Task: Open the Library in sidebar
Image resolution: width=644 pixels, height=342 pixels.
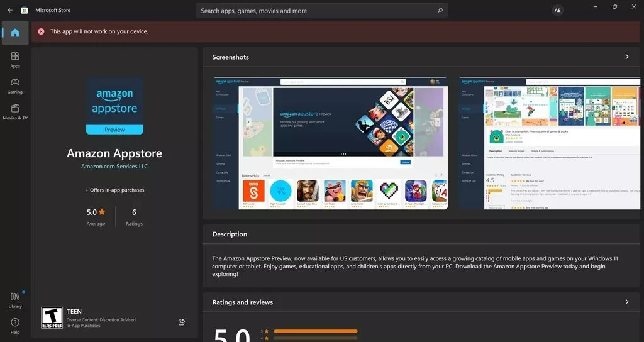Action: pos(15,300)
